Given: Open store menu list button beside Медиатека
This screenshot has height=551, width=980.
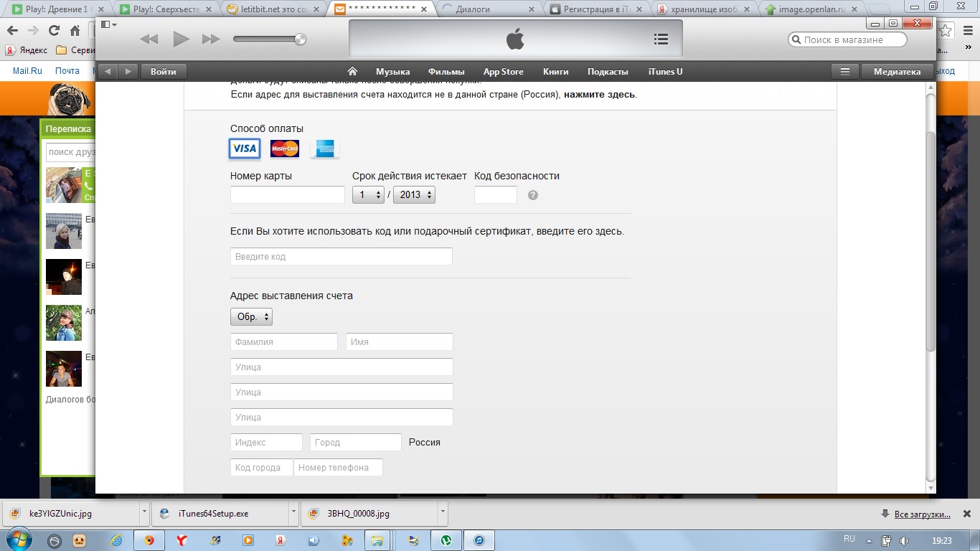Looking at the screenshot, I should pyautogui.click(x=845, y=71).
